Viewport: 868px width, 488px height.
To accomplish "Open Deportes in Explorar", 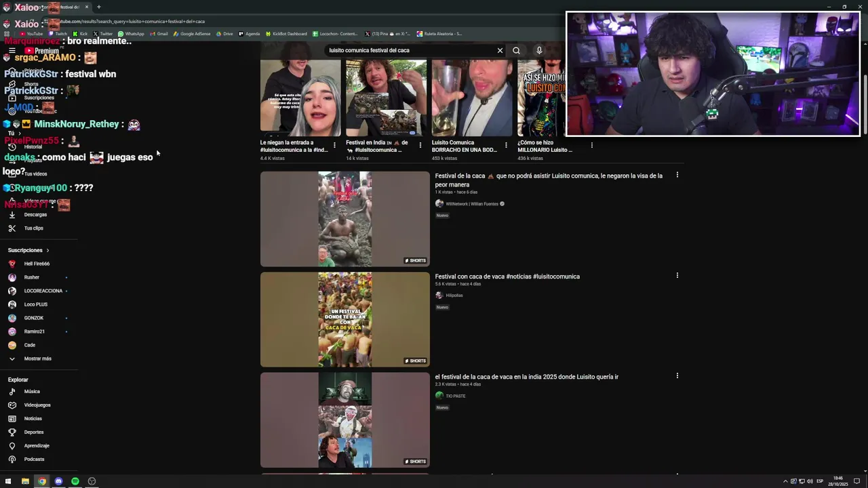I will (34, 432).
